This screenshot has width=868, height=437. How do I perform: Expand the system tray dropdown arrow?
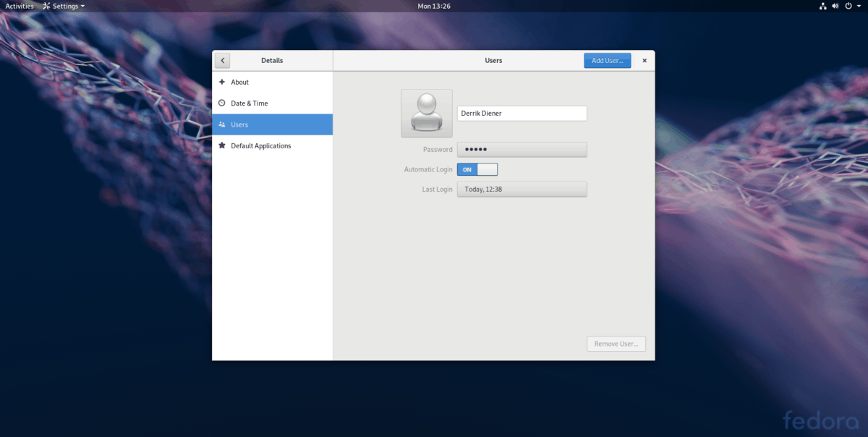(860, 6)
